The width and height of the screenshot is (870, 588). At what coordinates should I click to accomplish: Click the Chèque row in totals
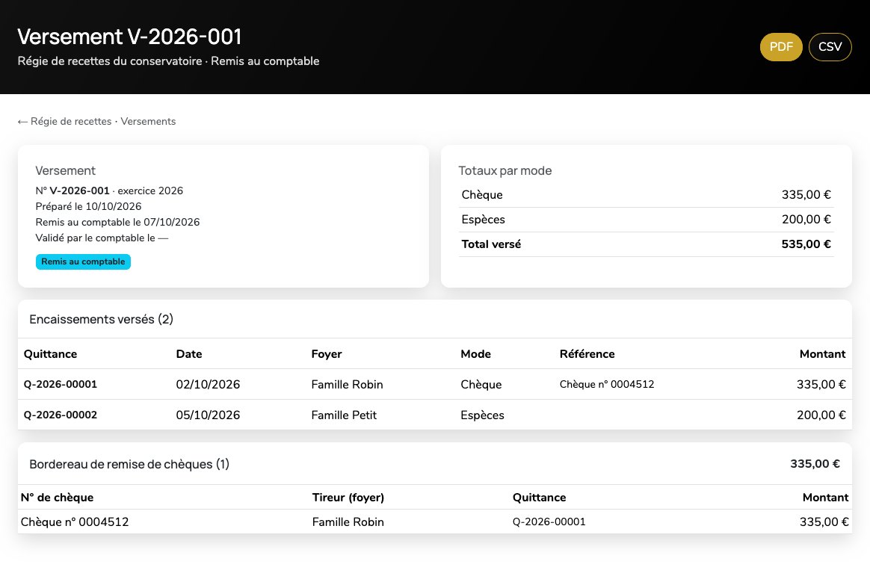(x=647, y=195)
